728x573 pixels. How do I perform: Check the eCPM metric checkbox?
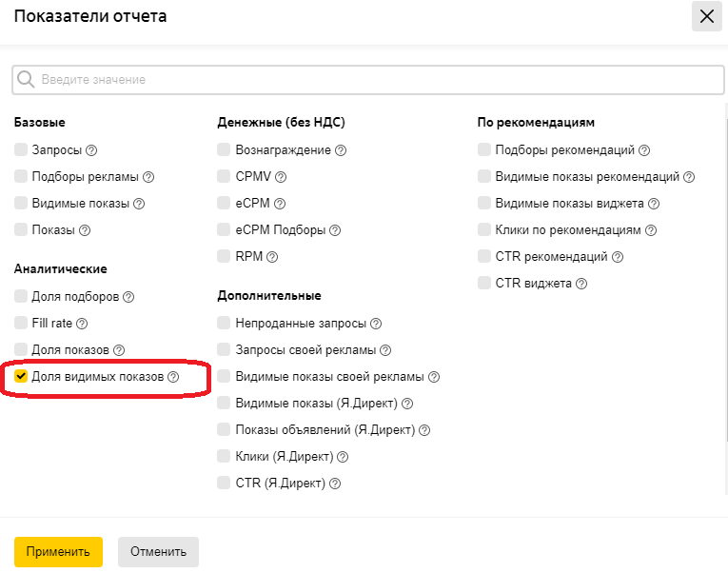point(224,203)
